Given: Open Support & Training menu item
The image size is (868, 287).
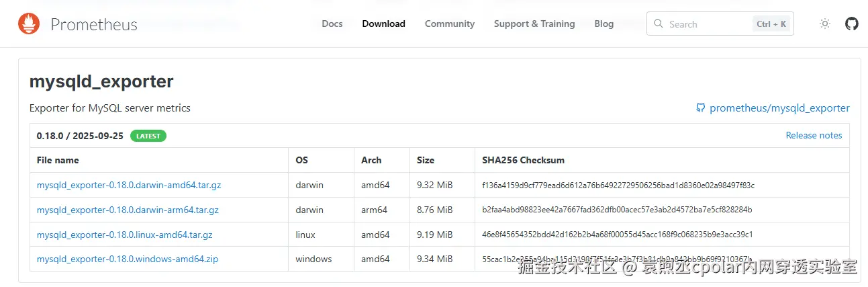Looking at the screenshot, I should pos(534,24).
